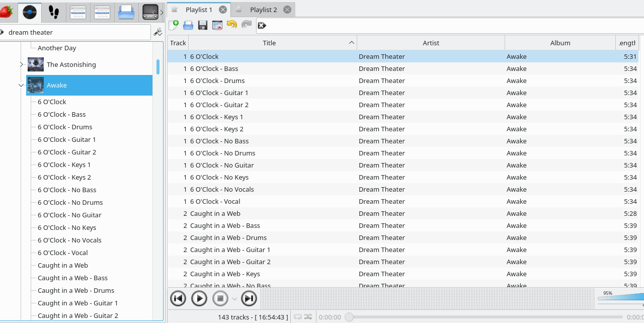Image resolution: width=644 pixels, height=323 pixels.
Task: Click the grey redo arrow
Action: [247, 25]
